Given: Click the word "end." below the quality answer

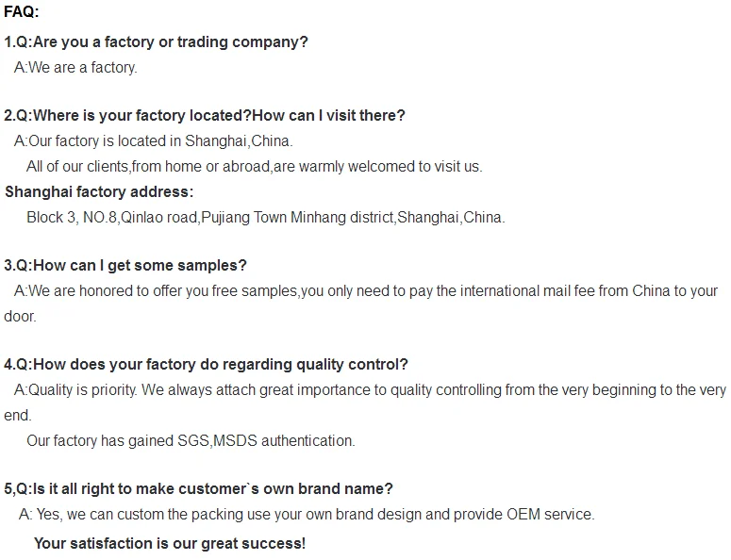Looking at the screenshot, I should point(18,415).
